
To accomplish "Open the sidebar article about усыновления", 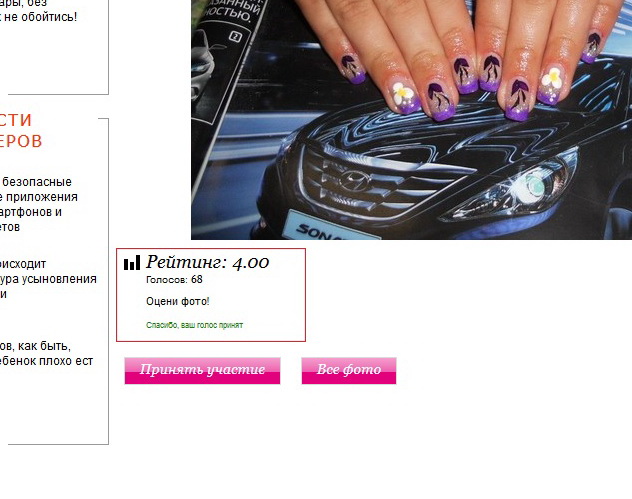I will 48,279.
